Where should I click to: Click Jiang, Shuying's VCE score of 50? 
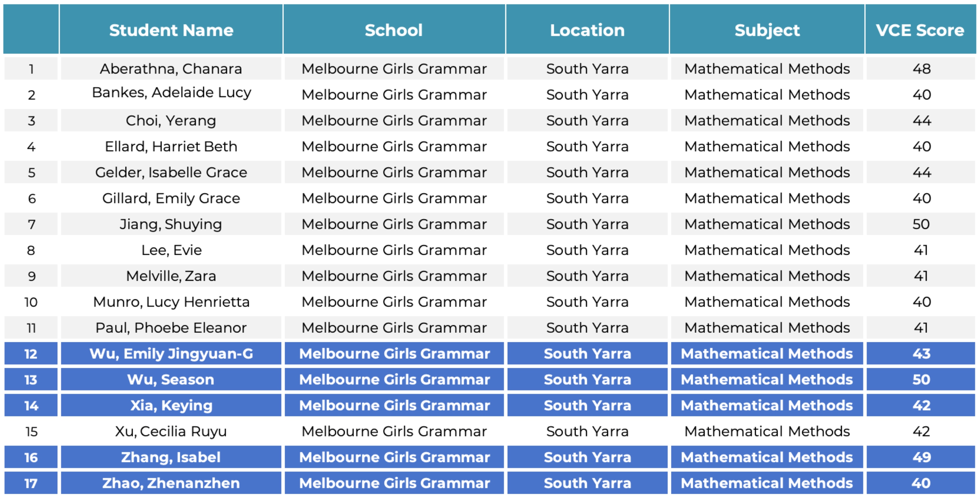[x=921, y=224]
